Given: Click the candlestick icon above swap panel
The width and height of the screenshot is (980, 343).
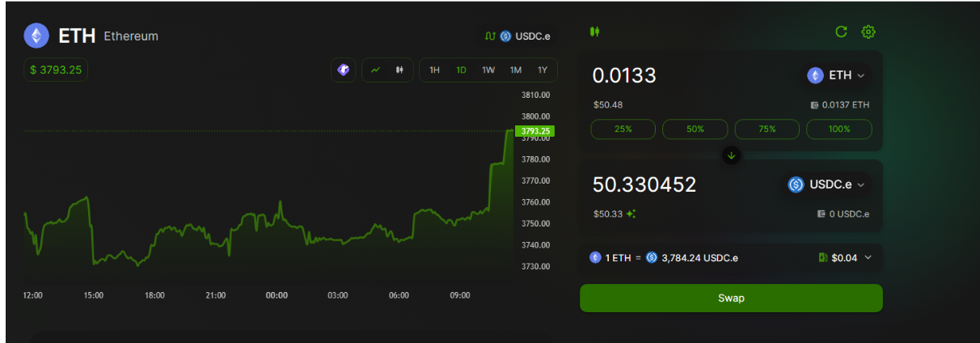Looking at the screenshot, I should 595,32.
